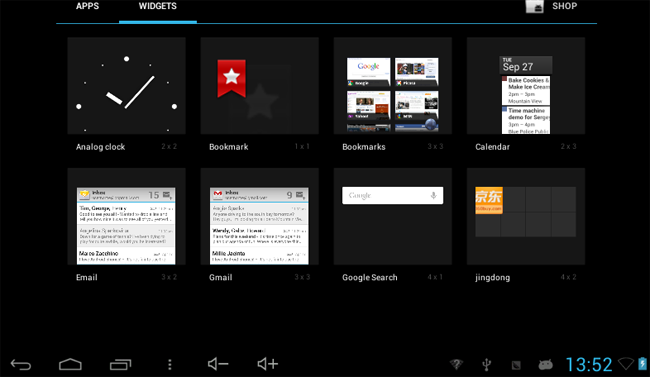
Task: Tap the SD card notification icon
Action: click(x=516, y=365)
